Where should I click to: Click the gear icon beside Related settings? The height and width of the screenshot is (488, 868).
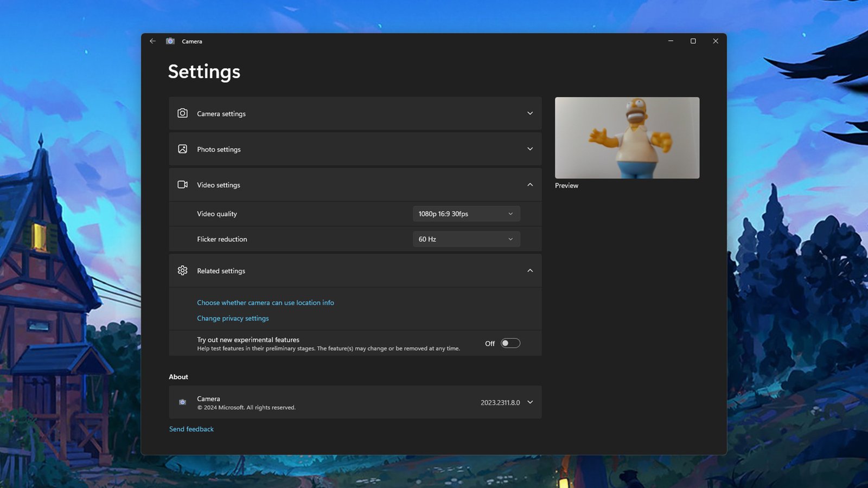[x=182, y=271]
